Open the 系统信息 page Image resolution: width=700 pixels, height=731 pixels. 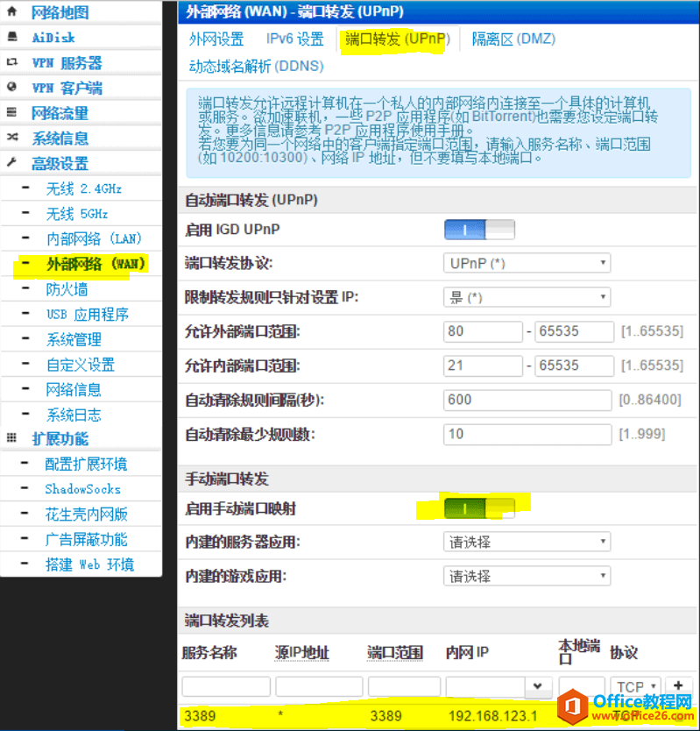[x=60, y=138]
